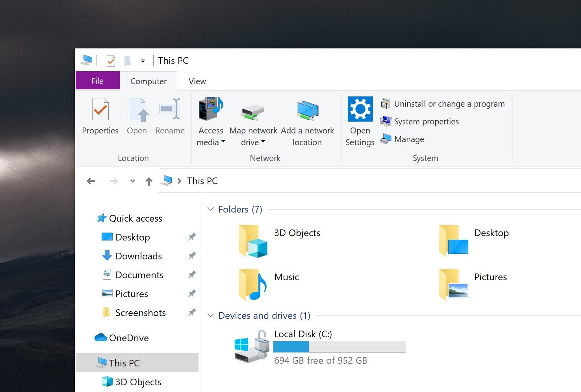Click the address bar chevron before This PC
The image size is (581, 392).
coord(180,181)
